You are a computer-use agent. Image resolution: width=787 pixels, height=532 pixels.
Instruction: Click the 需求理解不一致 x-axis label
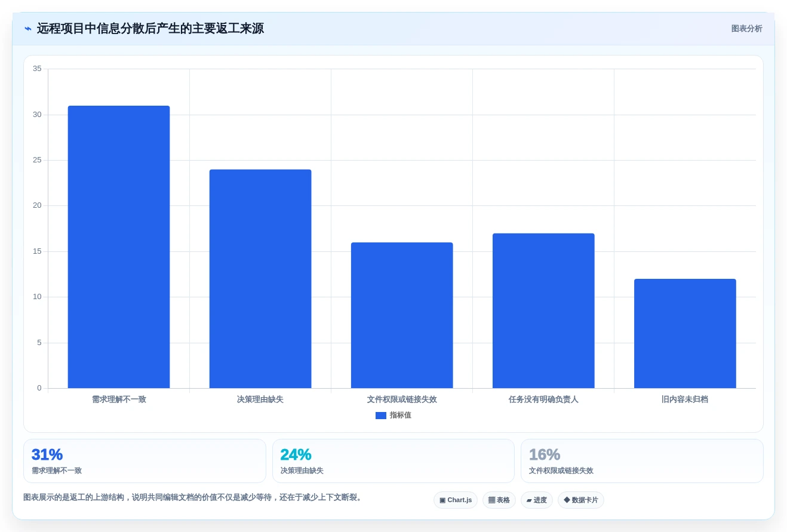coord(119,399)
